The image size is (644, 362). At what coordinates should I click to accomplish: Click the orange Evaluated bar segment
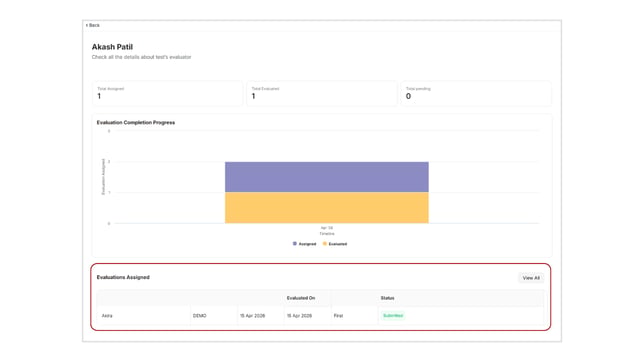click(x=327, y=208)
